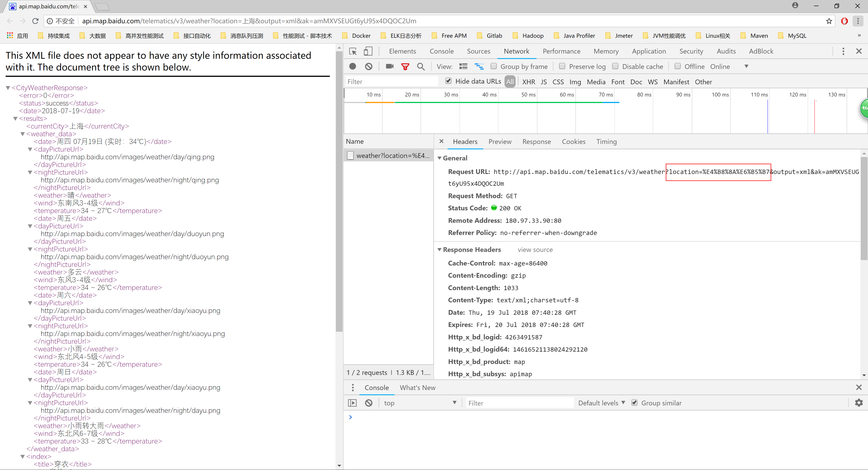Open the Default levels dropdown
This screenshot has width=868, height=470.
click(x=601, y=403)
